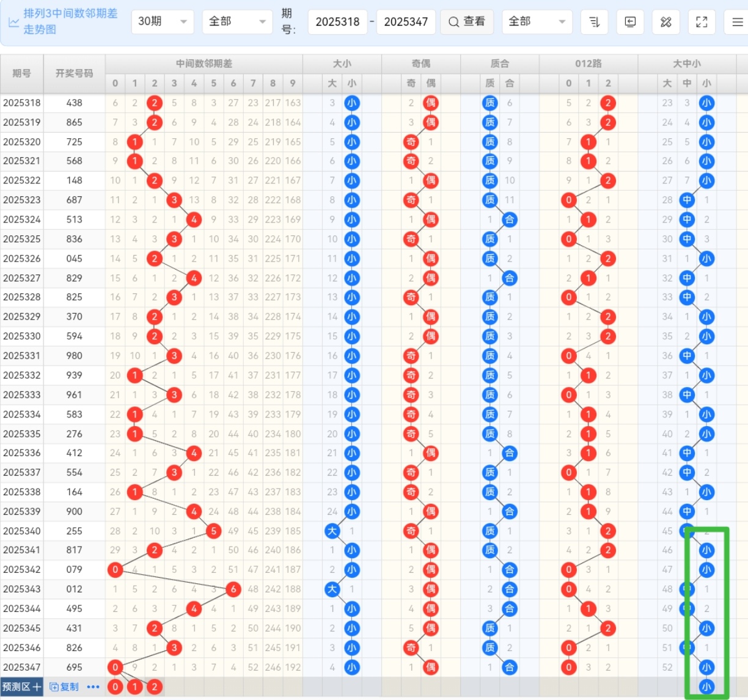Screen dimensions: 748x700
Task: Toggle prediction ball 2 in 预测区 row
Action: pyautogui.click(x=155, y=687)
